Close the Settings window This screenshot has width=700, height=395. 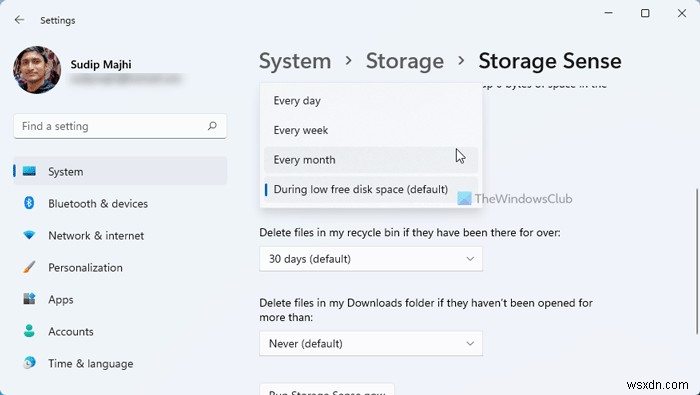[682, 13]
